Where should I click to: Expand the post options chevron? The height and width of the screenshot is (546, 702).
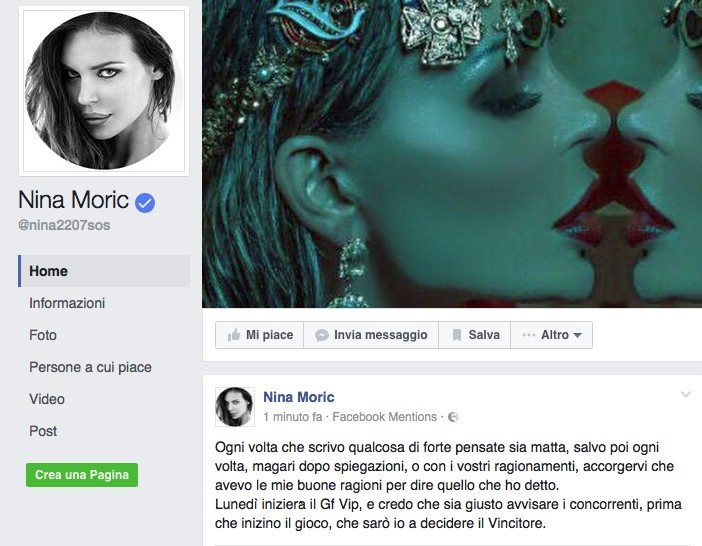click(x=686, y=394)
